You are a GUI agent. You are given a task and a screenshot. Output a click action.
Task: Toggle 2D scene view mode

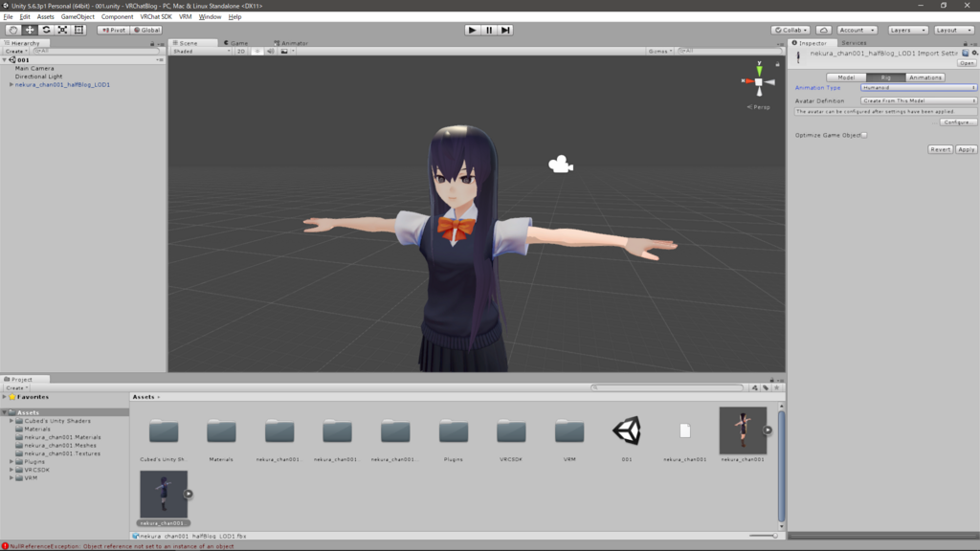(x=240, y=52)
